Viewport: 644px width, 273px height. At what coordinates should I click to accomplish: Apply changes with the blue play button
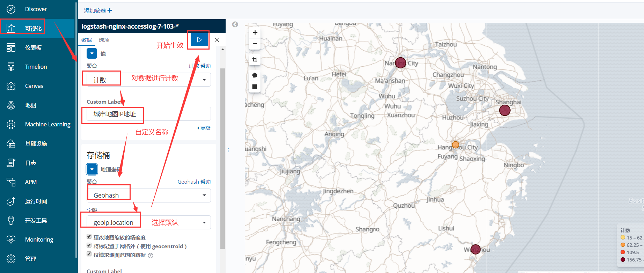(199, 40)
